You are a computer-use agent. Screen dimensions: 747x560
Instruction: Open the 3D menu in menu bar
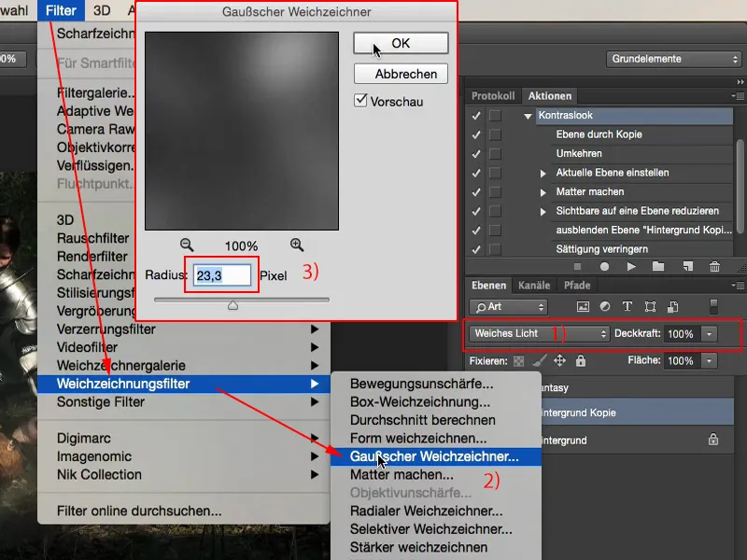(x=102, y=10)
